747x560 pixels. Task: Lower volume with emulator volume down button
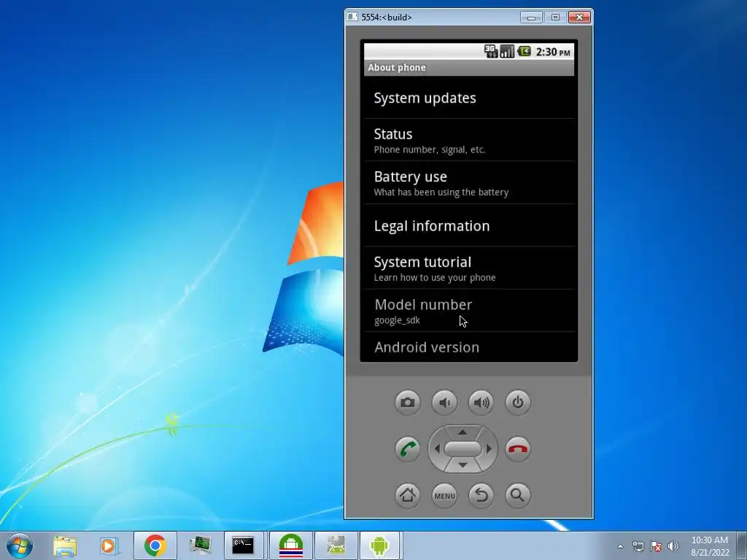point(444,402)
